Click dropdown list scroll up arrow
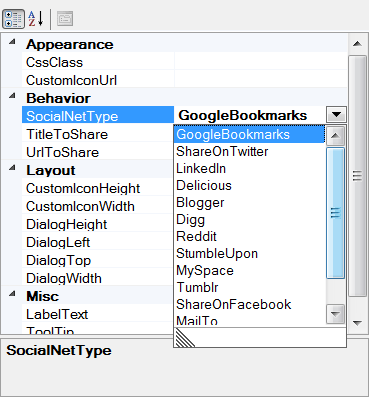369x397 pixels. (335, 136)
